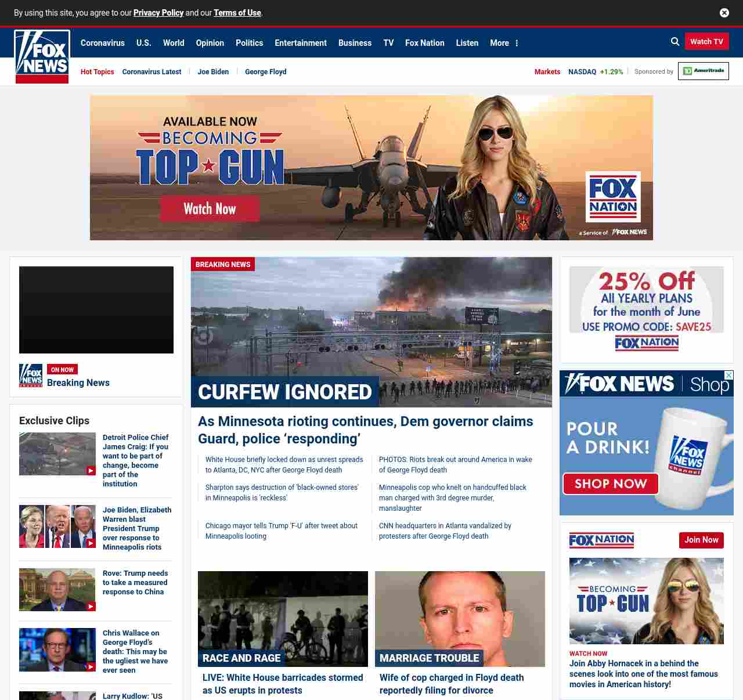Viewport: 743px width, 700px height.
Task: Dismiss the privacy policy banner
Action: click(724, 13)
